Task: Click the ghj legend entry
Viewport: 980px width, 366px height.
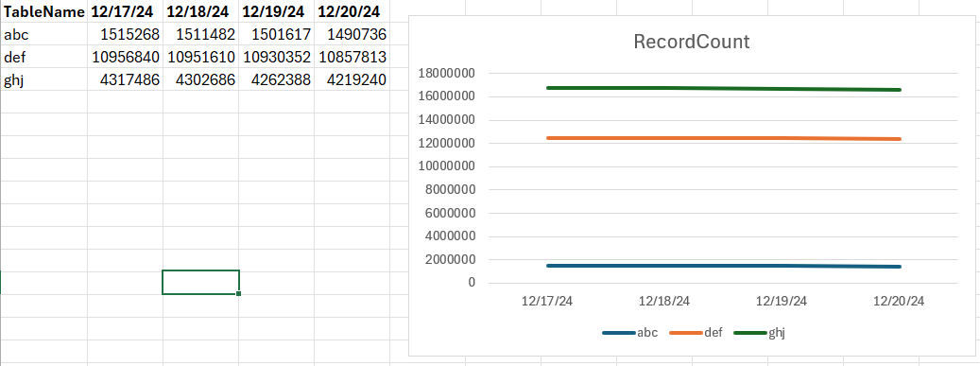Action: coord(760,333)
